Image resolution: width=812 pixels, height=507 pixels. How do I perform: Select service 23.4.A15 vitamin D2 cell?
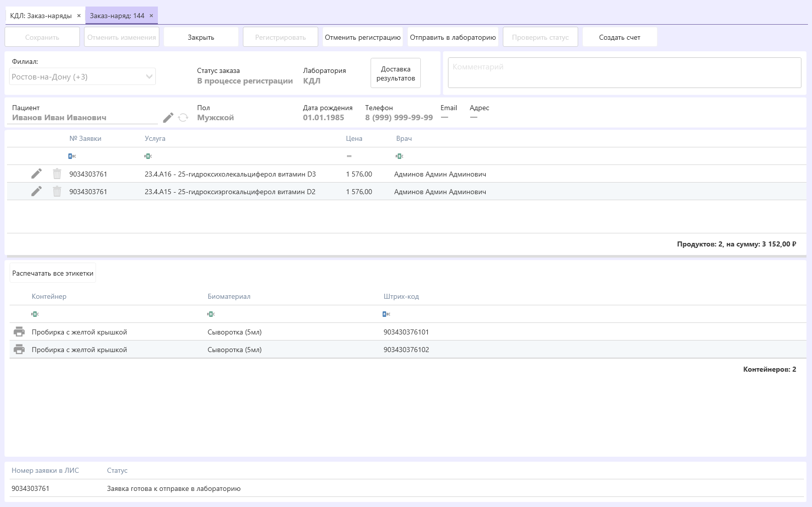point(230,192)
